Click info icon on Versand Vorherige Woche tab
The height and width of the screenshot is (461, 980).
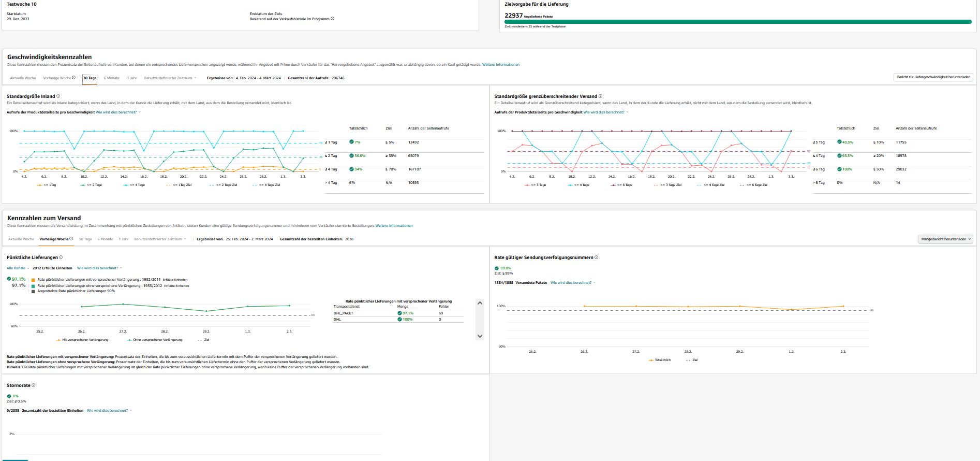click(71, 239)
